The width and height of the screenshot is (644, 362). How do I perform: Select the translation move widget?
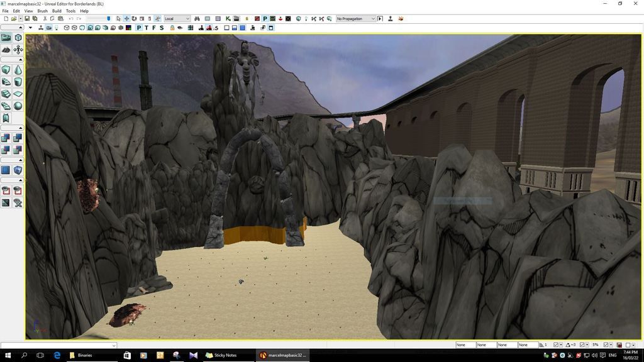[126, 19]
